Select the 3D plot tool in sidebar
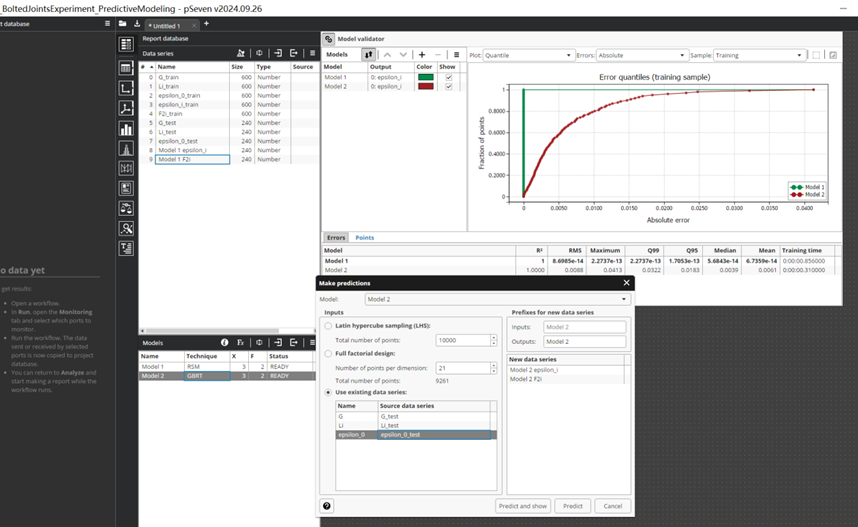The width and height of the screenshot is (858, 527). pyautogui.click(x=126, y=108)
